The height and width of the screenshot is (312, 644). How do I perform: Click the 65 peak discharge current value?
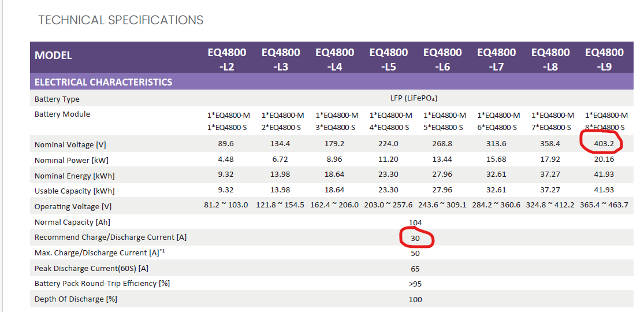point(415,269)
